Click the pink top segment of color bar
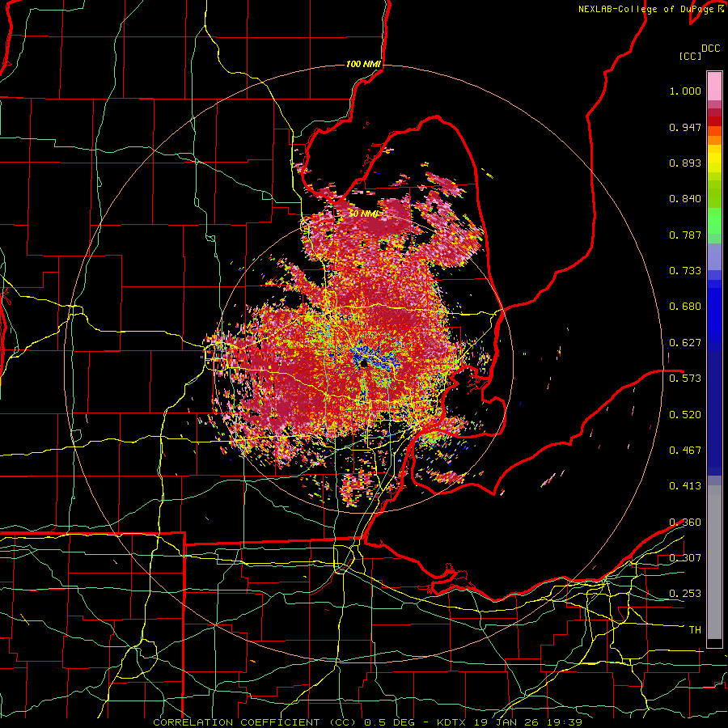728x728 pixels. (x=714, y=86)
